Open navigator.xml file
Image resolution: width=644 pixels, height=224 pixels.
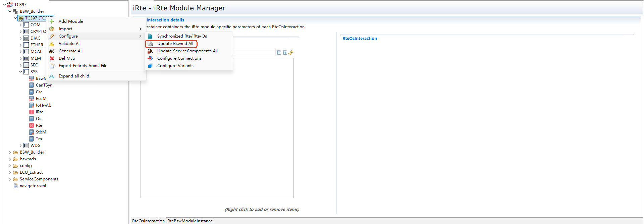pyautogui.click(x=33, y=186)
